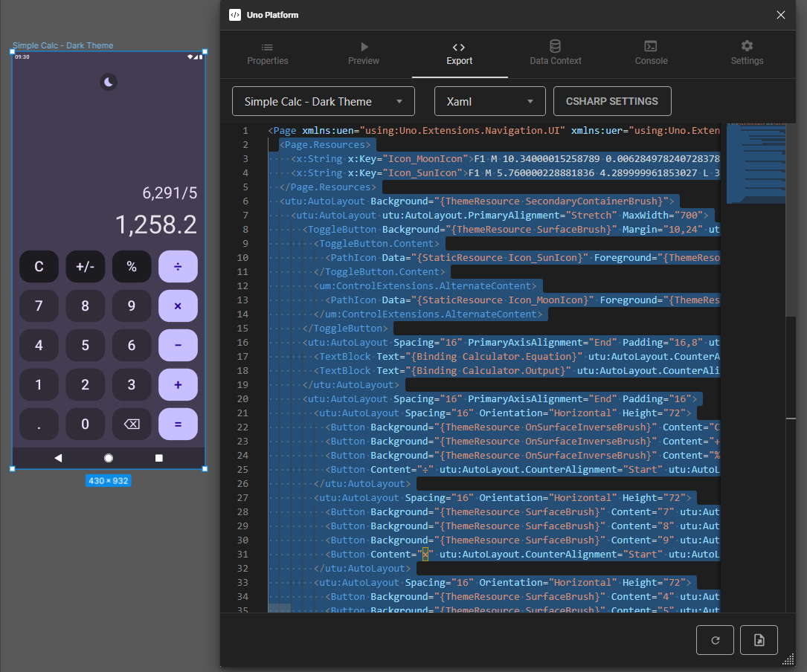Toggle dark mode with the moon button
Screen dimensions: 807x672
coord(109,83)
